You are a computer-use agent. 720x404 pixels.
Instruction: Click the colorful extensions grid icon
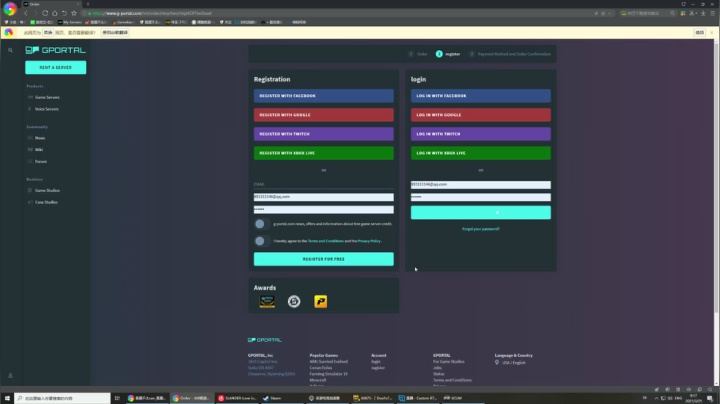coord(683,13)
